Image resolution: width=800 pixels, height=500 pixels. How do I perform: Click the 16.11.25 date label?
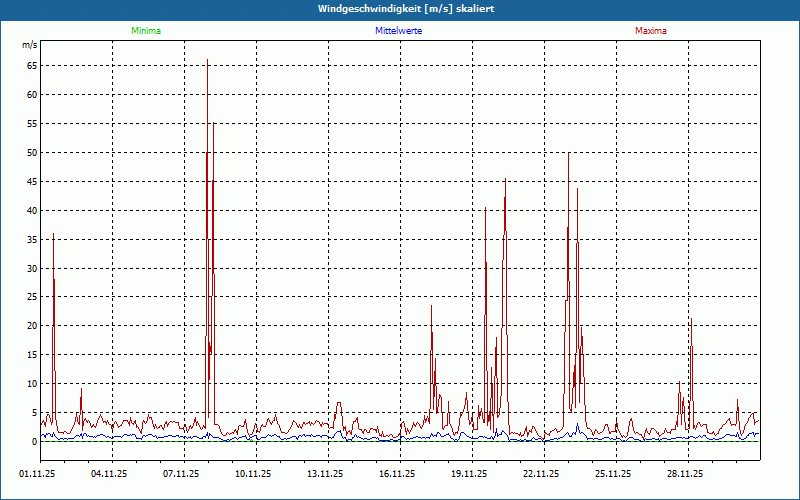pyautogui.click(x=397, y=474)
